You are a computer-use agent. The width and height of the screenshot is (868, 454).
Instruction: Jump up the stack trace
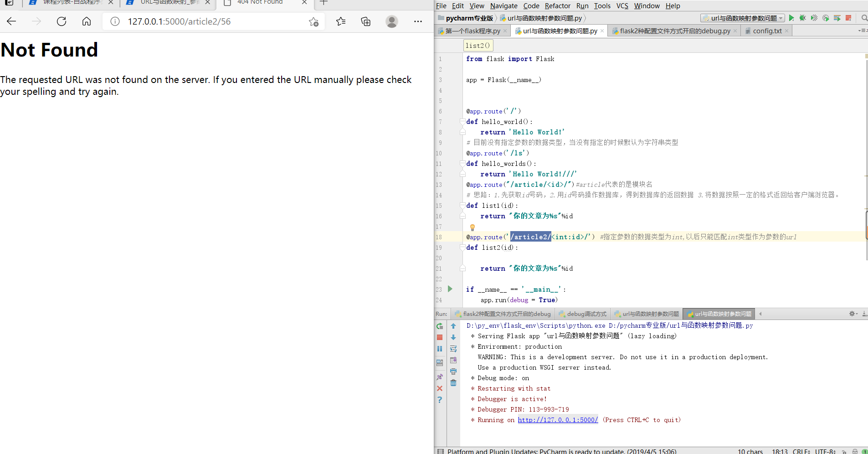[453, 326]
